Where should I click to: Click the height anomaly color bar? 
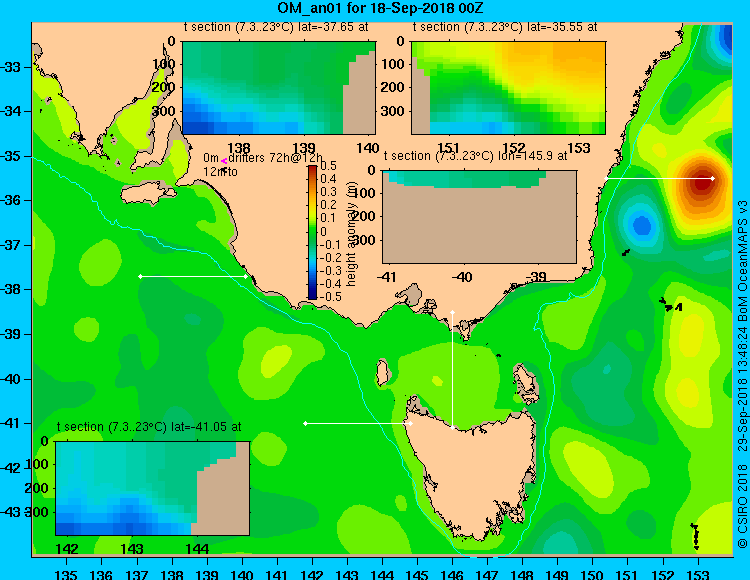(x=312, y=232)
